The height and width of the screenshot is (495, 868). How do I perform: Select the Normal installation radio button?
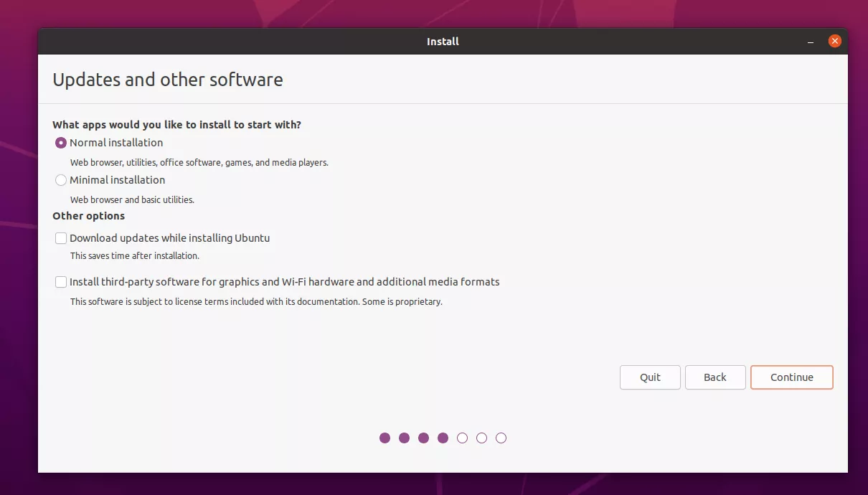click(61, 143)
